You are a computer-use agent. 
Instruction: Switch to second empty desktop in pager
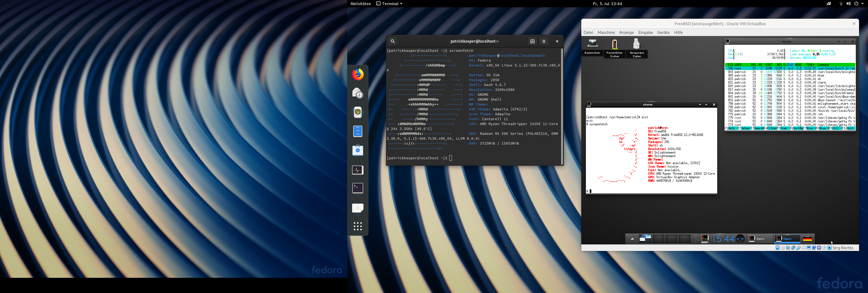coord(658,239)
